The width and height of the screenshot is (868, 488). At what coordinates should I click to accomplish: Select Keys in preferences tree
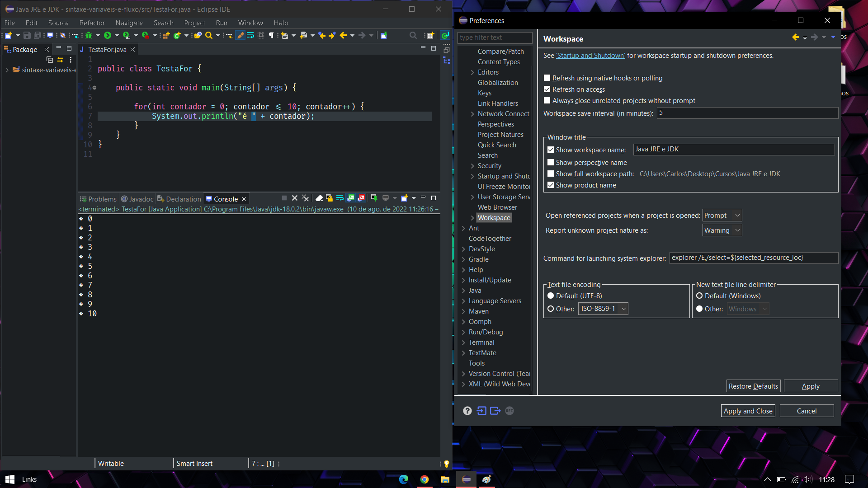485,93
